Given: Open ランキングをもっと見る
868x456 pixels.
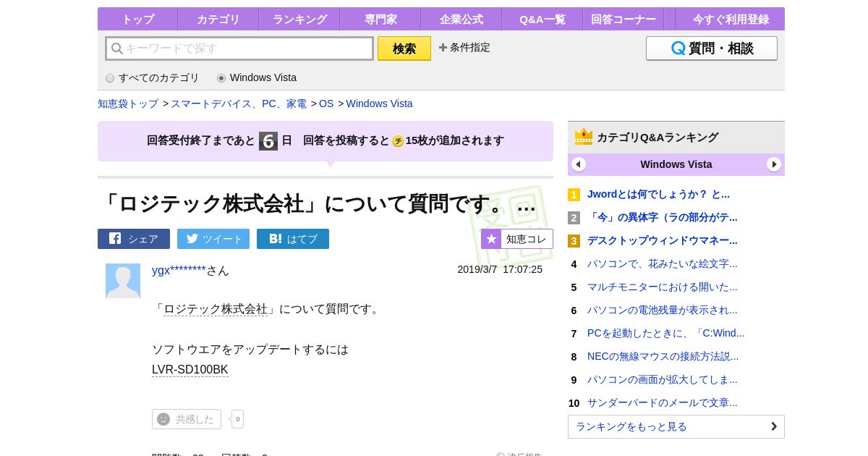Looking at the screenshot, I should coord(676,426).
